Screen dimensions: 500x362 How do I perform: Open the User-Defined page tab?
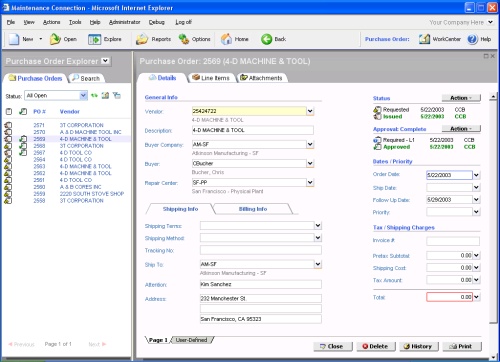(191, 340)
